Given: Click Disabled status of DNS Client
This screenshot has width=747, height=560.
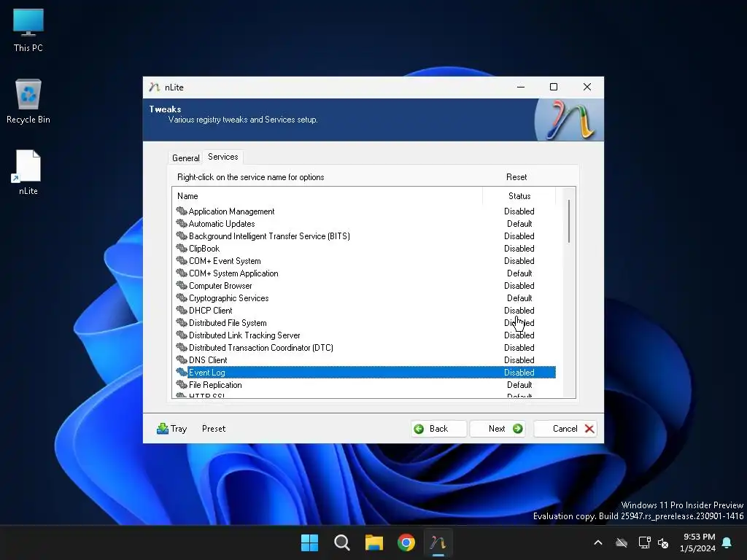Looking at the screenshot, I should [519, 359].
